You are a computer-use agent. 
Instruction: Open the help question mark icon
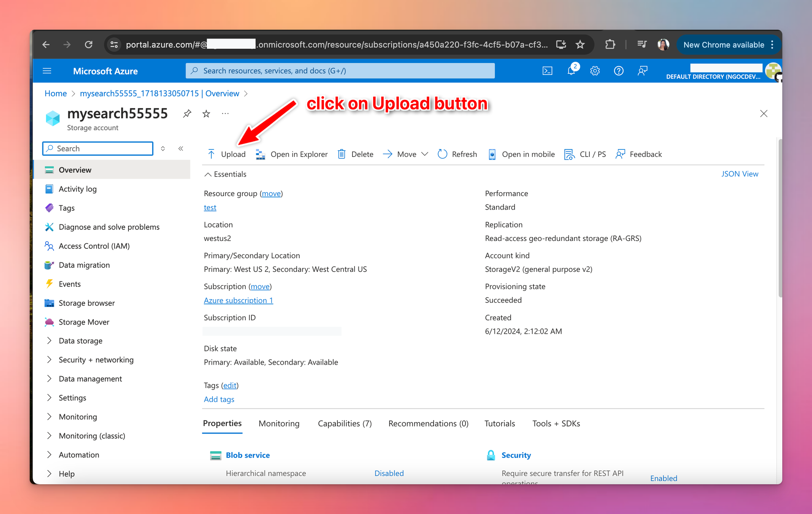[x=619, y=71]
